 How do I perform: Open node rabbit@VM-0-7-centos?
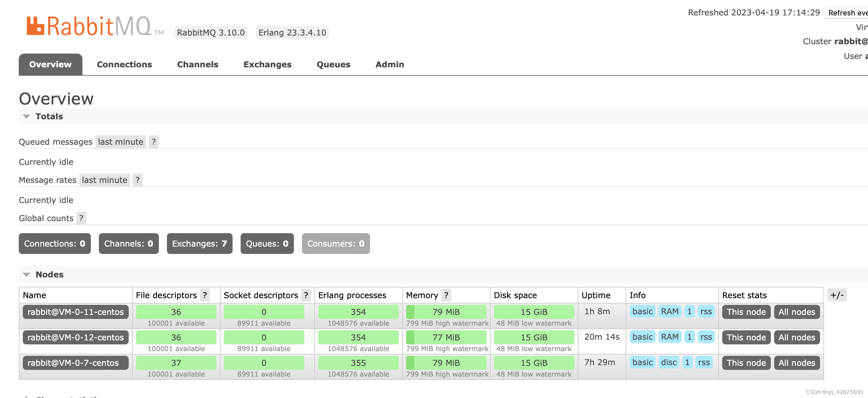(x=76, y=363)
